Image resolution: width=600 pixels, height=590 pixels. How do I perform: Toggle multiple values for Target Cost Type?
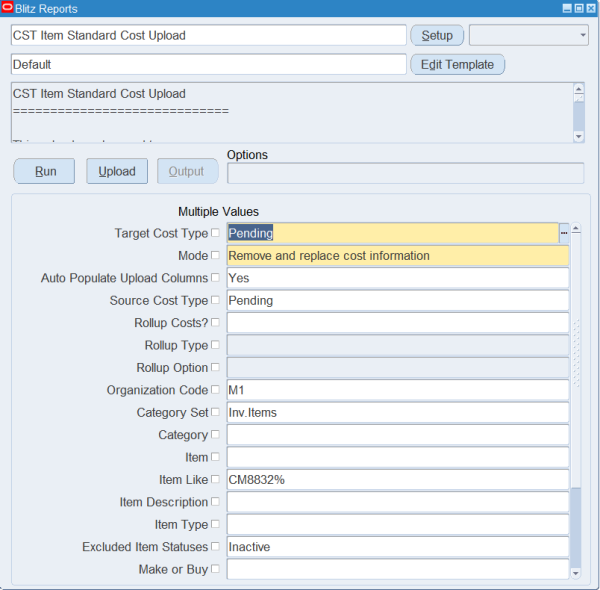pyautogui.click(x=215, y=233)
